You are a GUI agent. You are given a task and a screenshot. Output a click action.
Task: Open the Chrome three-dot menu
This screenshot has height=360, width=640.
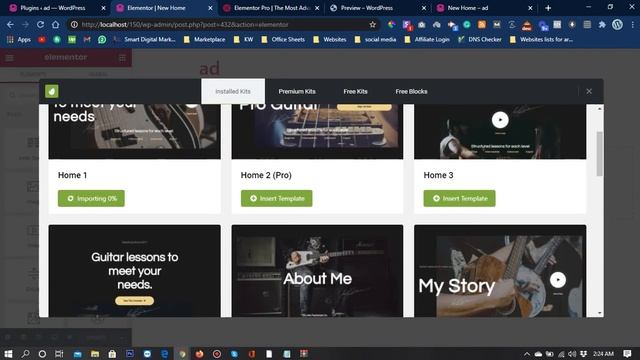click(x=632, y=24)
